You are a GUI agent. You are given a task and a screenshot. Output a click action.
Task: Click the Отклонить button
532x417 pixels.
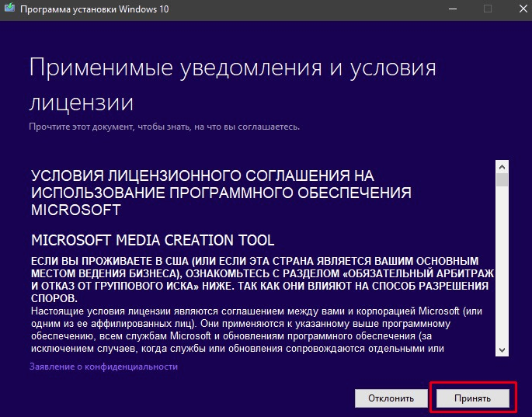tap(391, 398)
